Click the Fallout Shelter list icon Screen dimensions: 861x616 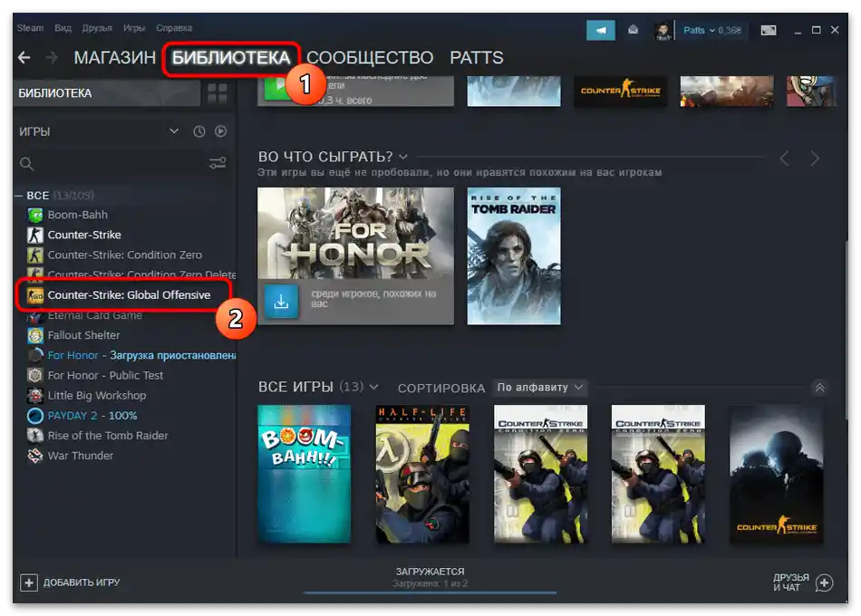click(x=35, y=335)
